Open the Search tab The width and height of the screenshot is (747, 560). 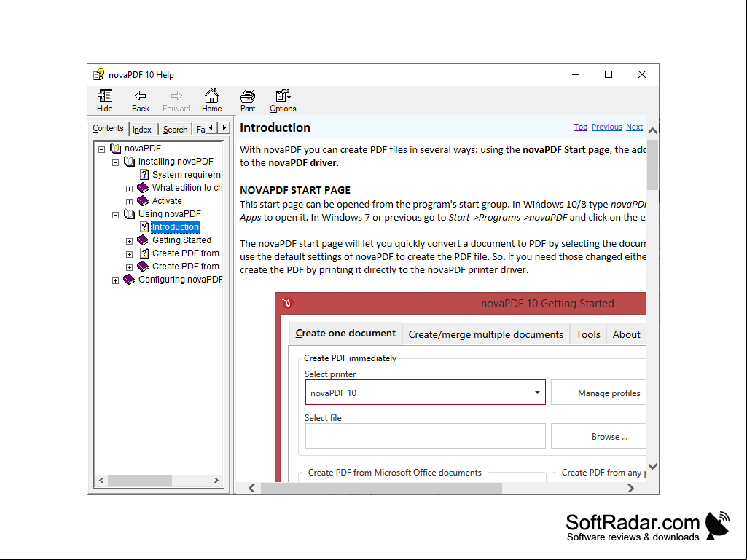coord(176,130)
